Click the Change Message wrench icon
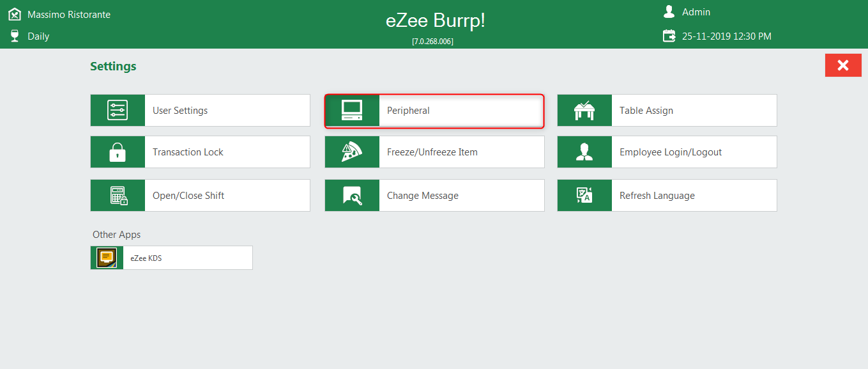Image resolution: width=868 pixels, height=369 pixels. tap(352, 196)
